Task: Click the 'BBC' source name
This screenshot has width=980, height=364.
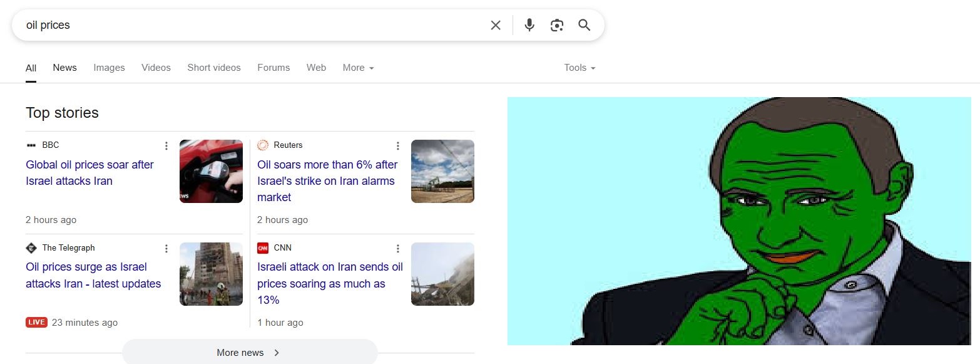Action: pos(51,145)
